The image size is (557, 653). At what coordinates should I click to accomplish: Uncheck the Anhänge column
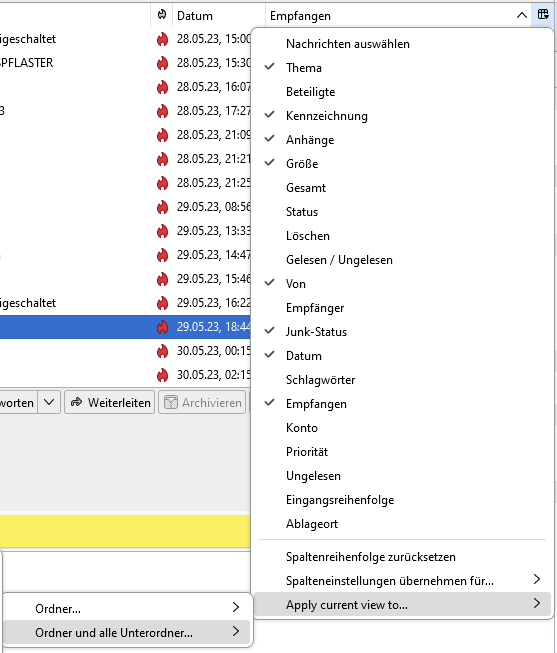402,140
